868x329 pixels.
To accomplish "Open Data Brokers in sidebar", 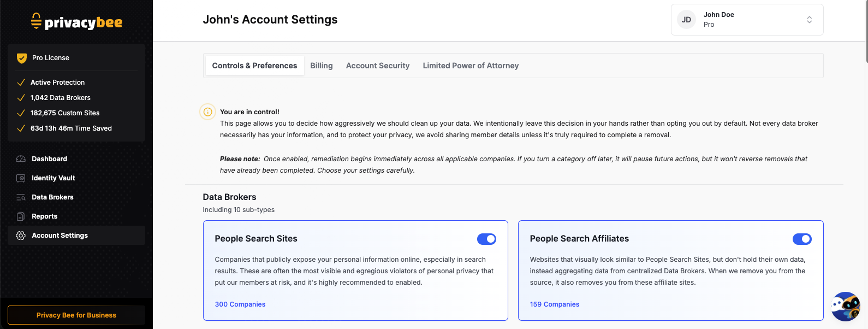I will coord(76,197).
